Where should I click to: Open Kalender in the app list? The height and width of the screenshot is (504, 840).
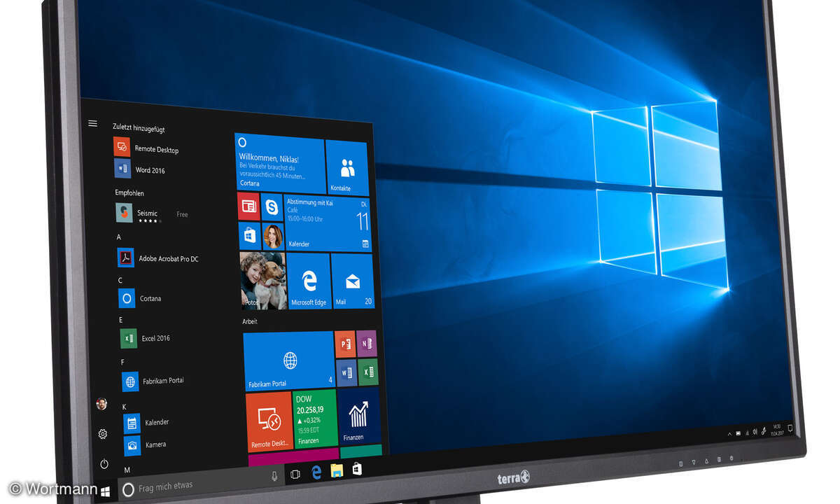tap(148, 423)
